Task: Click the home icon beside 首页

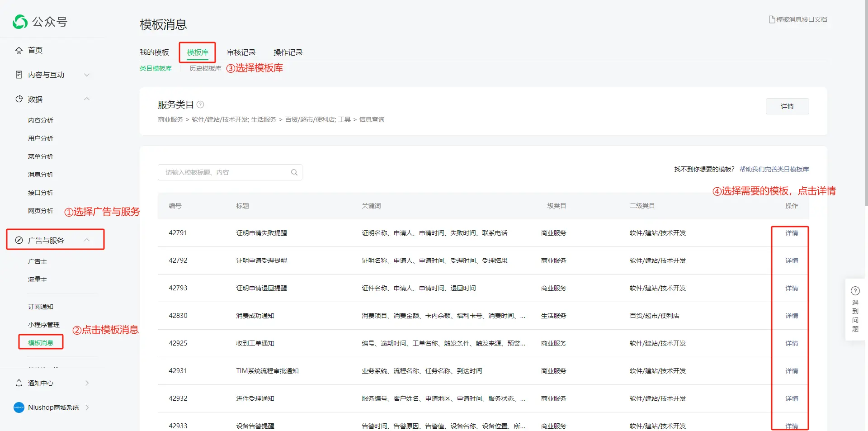Action: (x=19, y=50)
